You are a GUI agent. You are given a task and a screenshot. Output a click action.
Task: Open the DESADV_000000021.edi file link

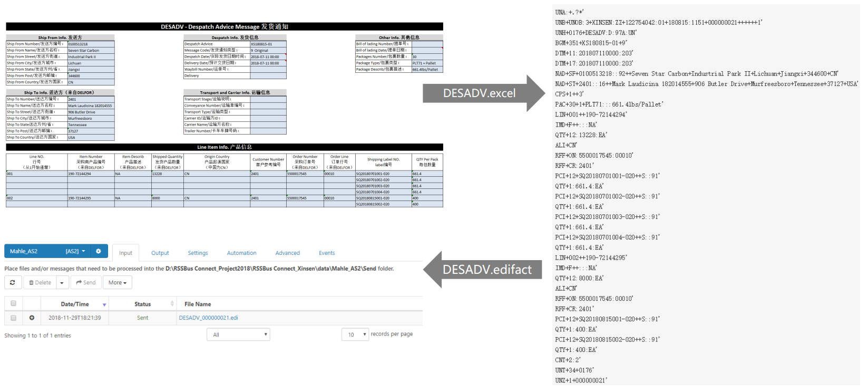(208, 318)
